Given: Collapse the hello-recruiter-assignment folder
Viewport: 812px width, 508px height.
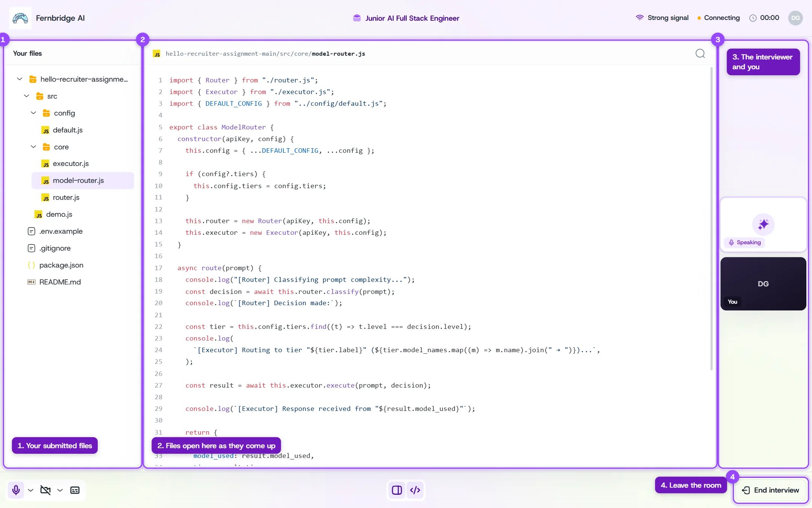Looking at the screenshot, I should [x=20, y=79].
